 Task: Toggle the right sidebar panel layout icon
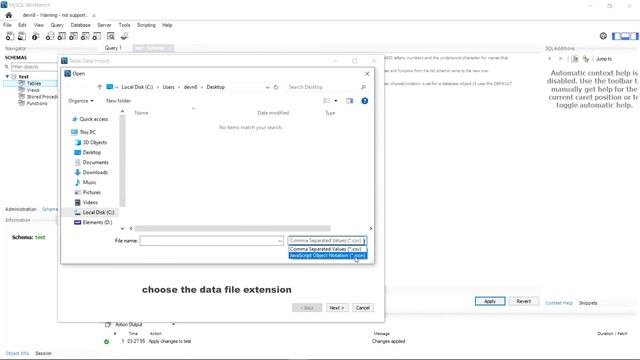click(634, 36)
